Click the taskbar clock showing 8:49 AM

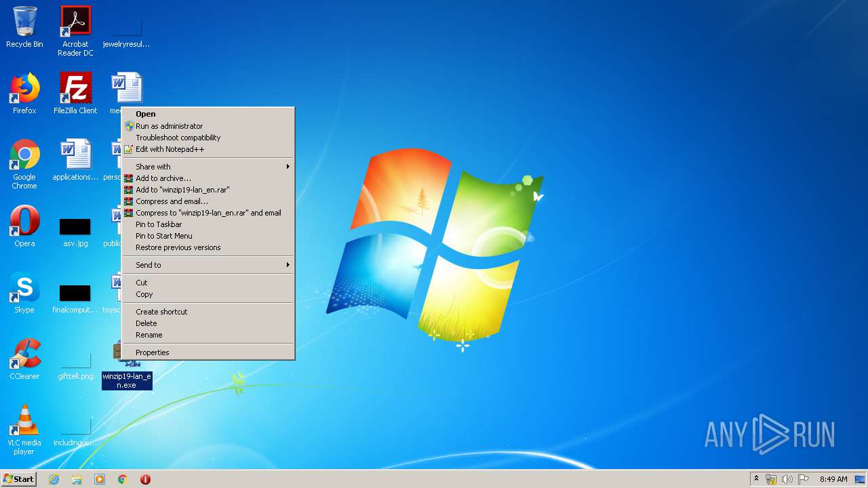point(833,479)
